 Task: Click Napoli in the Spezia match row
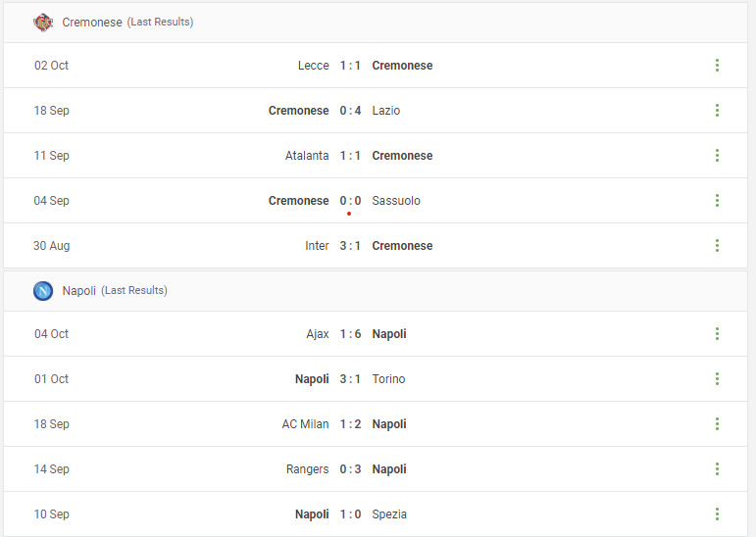click(312, 514)
